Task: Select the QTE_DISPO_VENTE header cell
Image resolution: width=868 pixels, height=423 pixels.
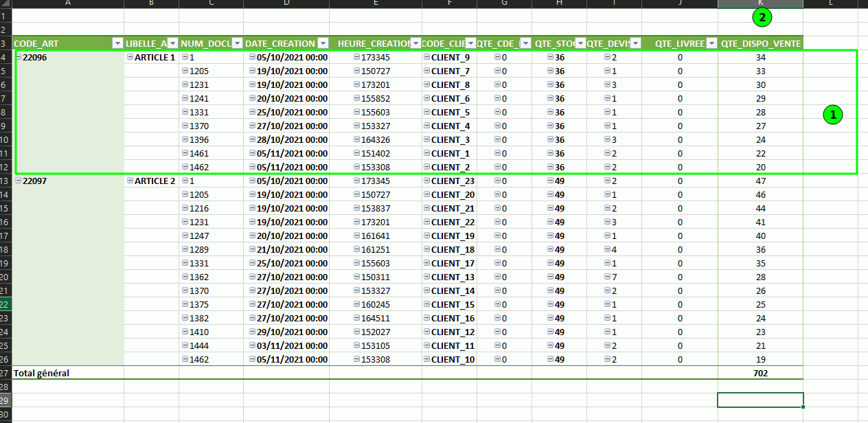Action: click(x=760, y=43)
